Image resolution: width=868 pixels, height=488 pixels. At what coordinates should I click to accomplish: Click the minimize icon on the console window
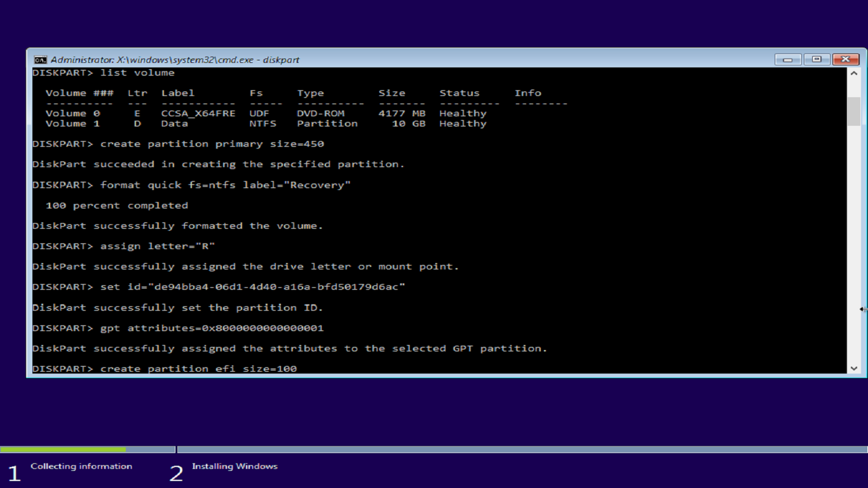(787, 58)
